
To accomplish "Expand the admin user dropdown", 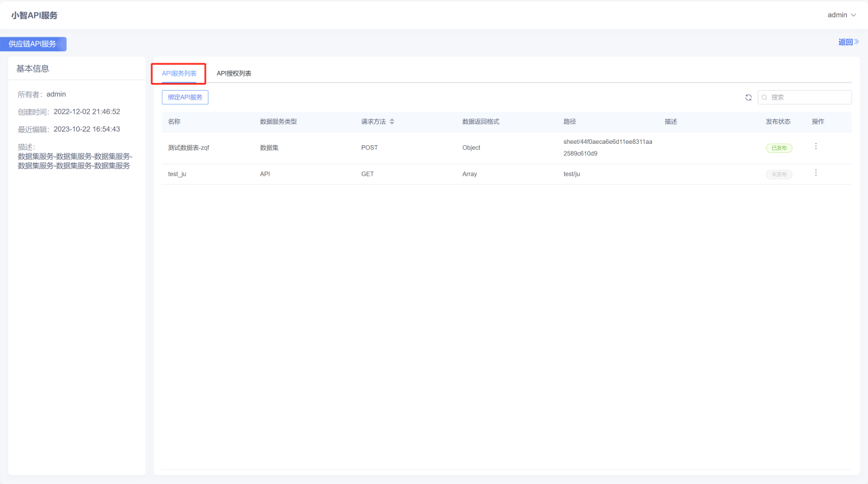I will [x=841, y=15].
